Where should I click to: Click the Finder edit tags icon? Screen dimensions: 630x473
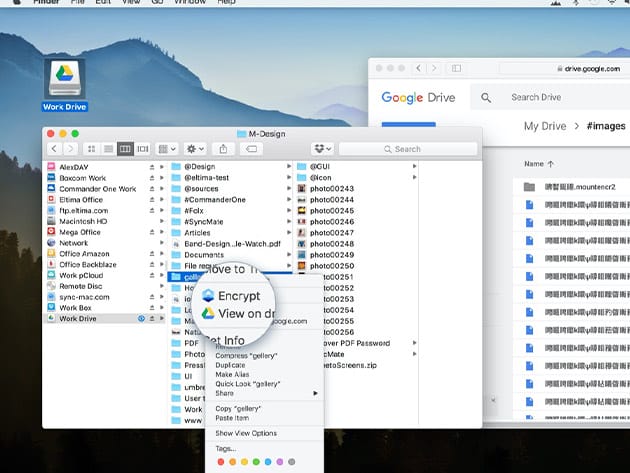tap(252, 149)
